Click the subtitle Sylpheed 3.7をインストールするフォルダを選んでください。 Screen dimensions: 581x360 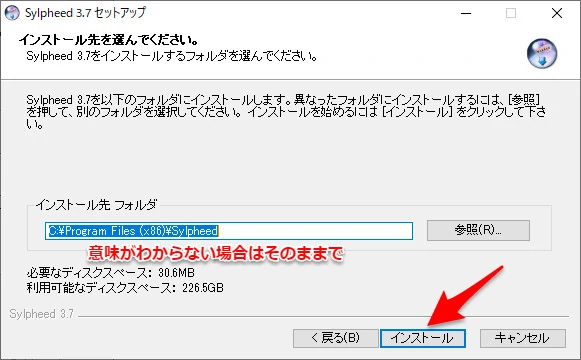(x=172, y=56)
